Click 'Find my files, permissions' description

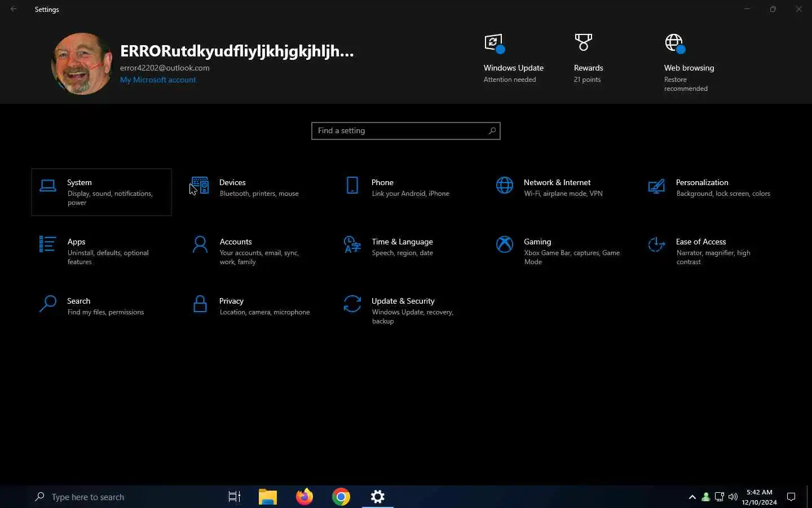105,312
